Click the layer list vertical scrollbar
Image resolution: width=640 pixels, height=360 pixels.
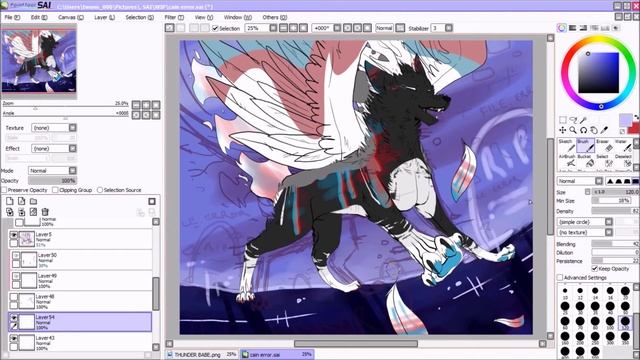156,284
